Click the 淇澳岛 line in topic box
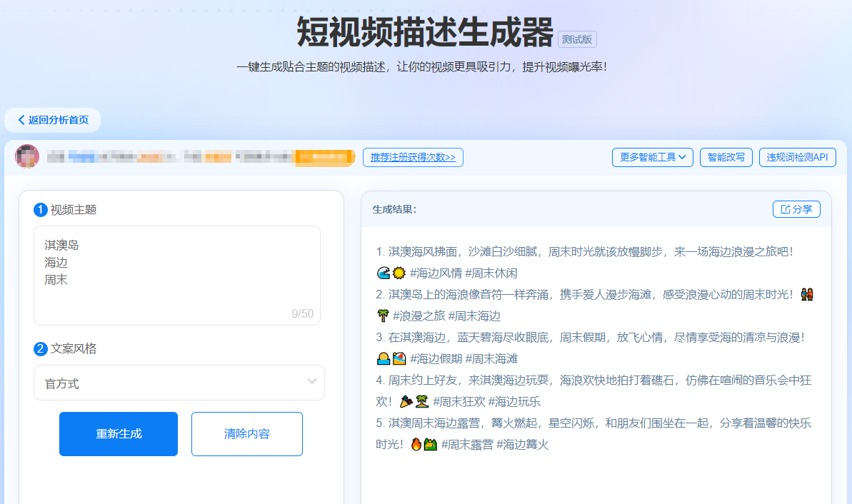 pyautogui.click(x=61, y=245)
